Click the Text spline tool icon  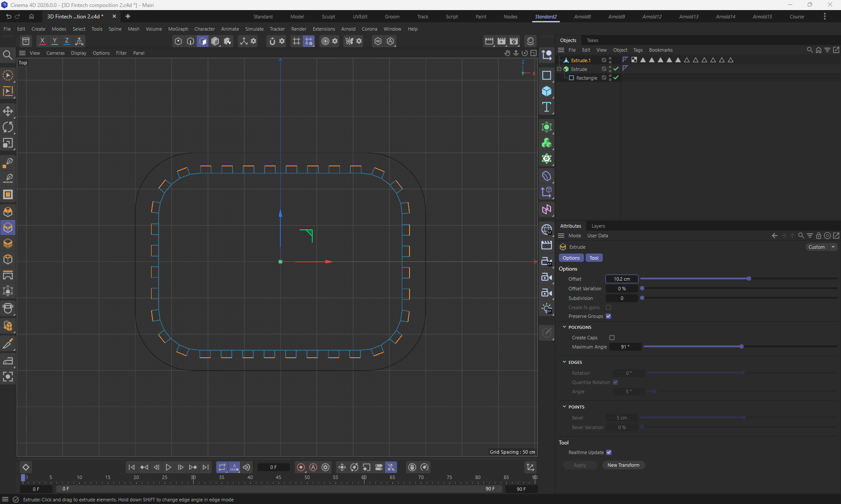pyautogui.click(x=546, y=107)
